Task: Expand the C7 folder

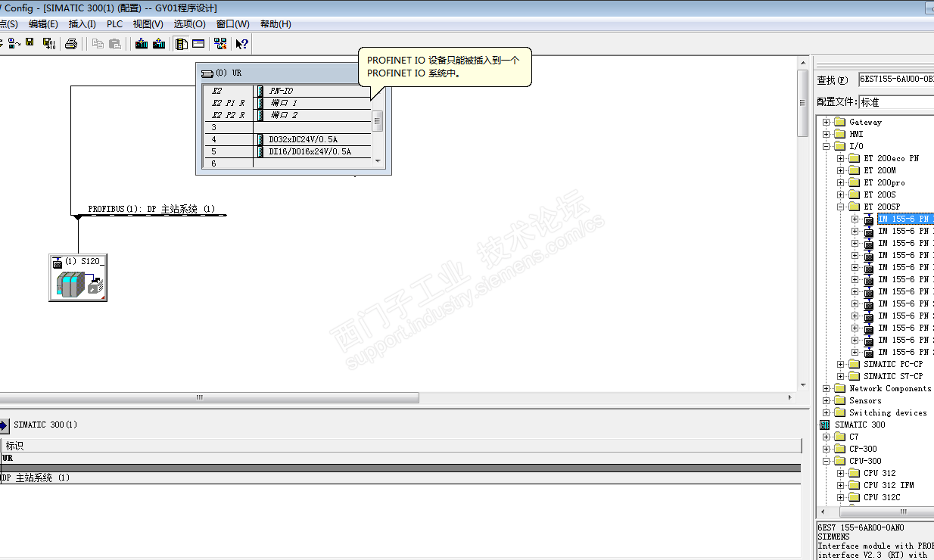Action: [826, 437]
